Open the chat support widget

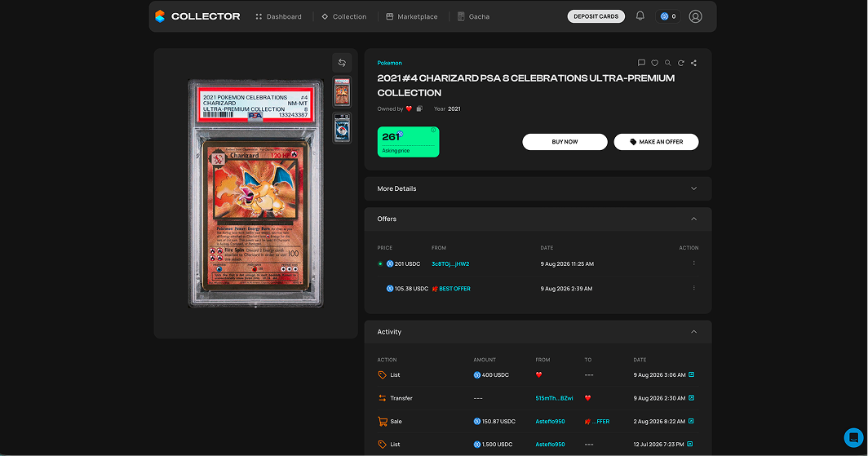[x=853, y=438]
